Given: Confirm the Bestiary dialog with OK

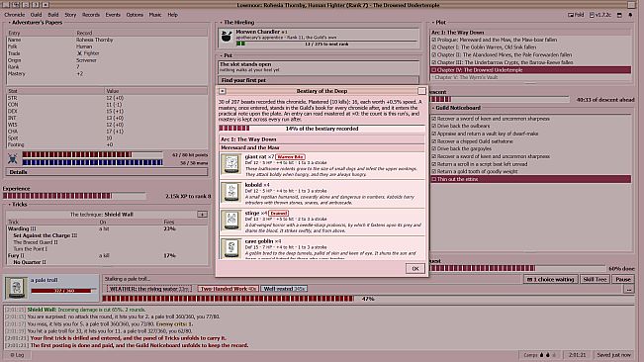Looking at the screenshot, I should click(415, 268).
